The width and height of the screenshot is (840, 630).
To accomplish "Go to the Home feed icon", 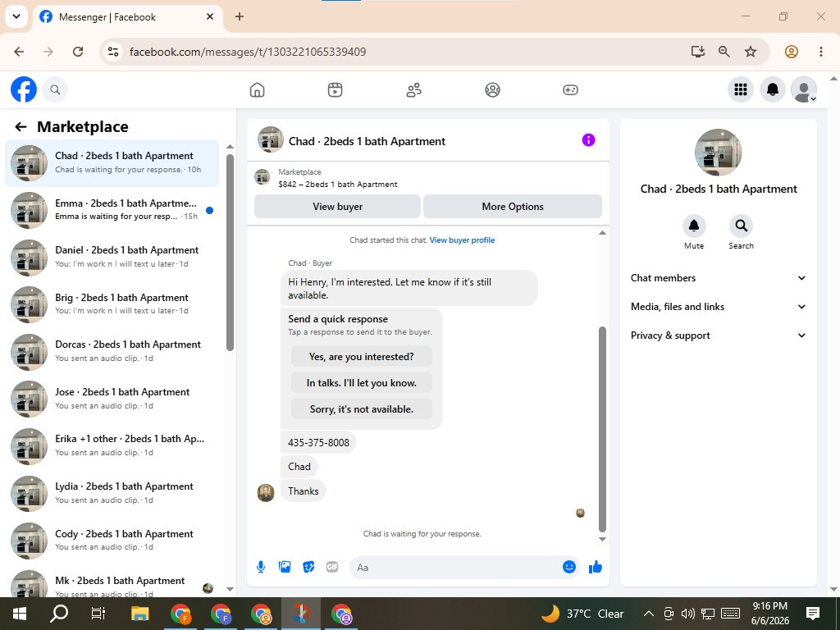I will tap(257, 90).
